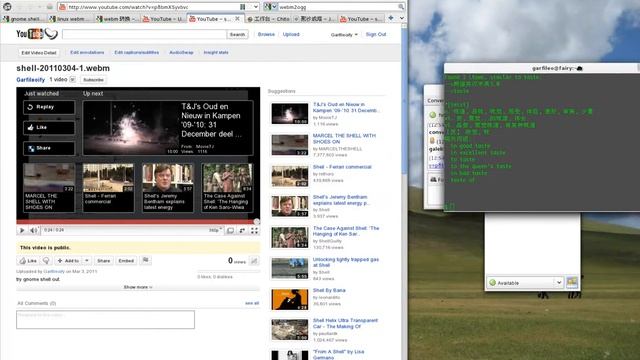Expand the description with Show more

click(138, 287)
